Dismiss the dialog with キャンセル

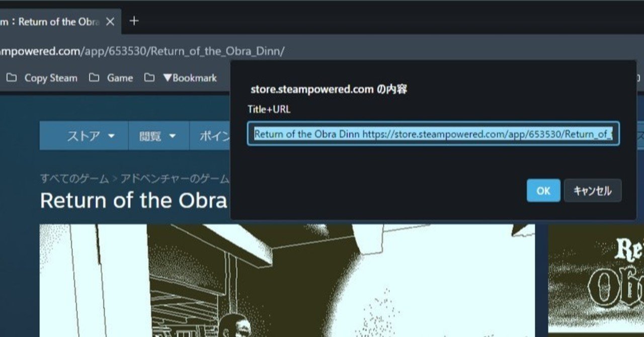[x=593, y=191]
